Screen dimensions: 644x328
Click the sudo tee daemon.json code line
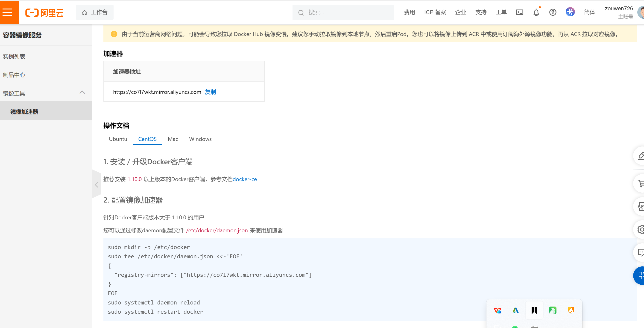[x=175, y=256]
